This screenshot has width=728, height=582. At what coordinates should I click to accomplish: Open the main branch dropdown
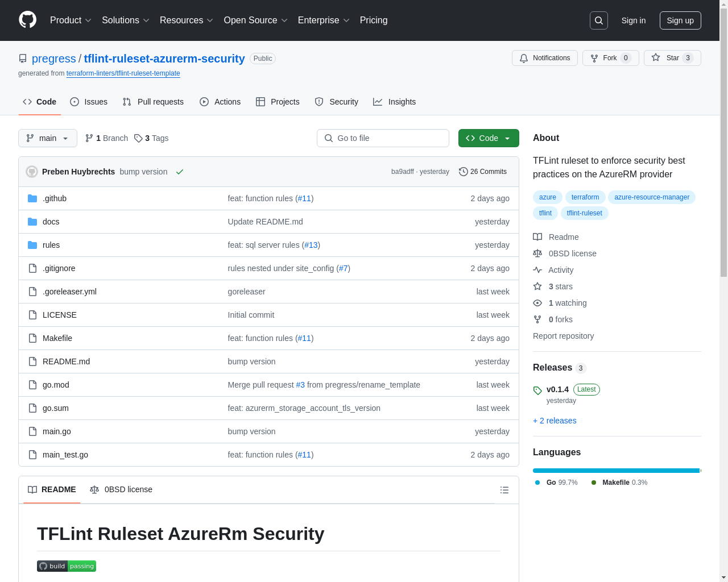tap(48, 138)
